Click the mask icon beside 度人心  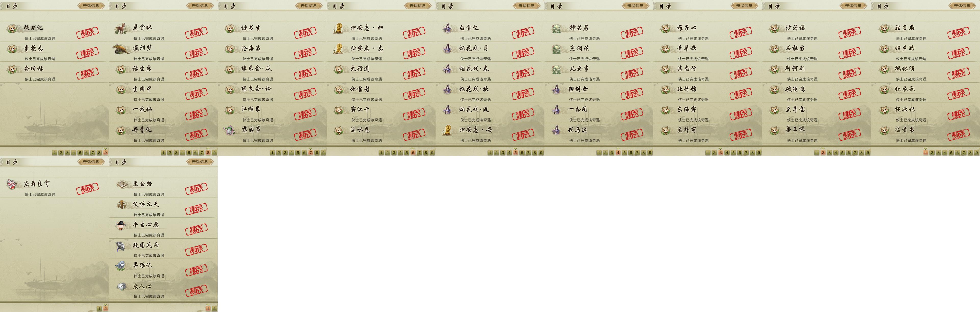coord(121,287)
